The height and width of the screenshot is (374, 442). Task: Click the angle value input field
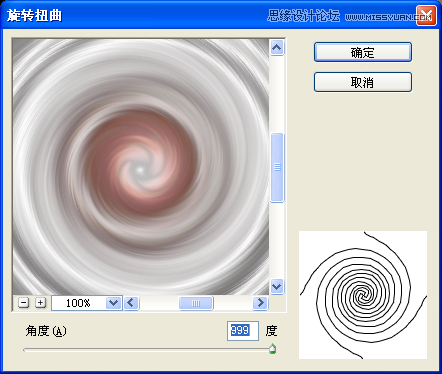[243, 331]
